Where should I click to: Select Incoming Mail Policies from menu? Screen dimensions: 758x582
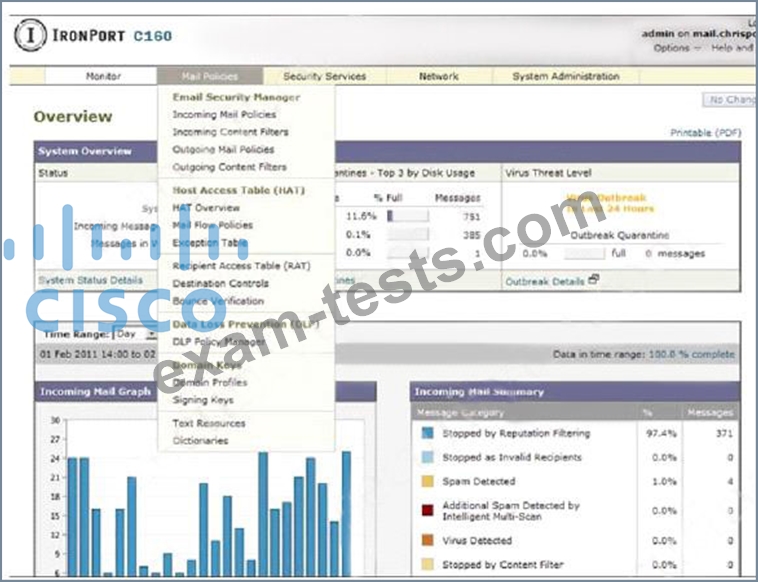click(x=224, y=115)
